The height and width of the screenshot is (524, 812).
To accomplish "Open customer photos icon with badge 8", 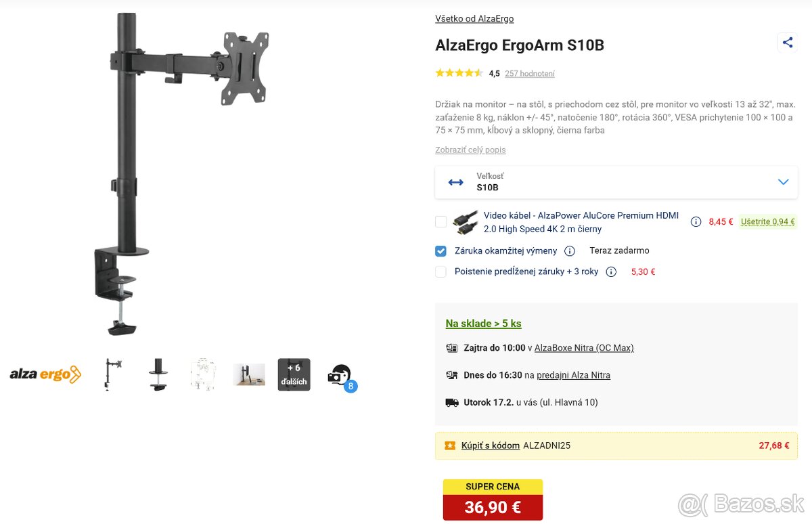I will (340, 376).
